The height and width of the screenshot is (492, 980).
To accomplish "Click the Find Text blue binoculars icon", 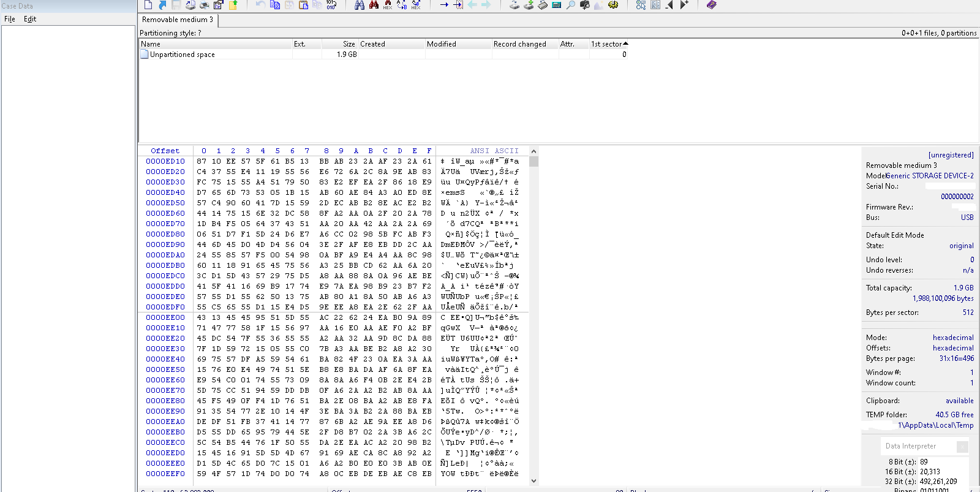I will pos(360,5).
